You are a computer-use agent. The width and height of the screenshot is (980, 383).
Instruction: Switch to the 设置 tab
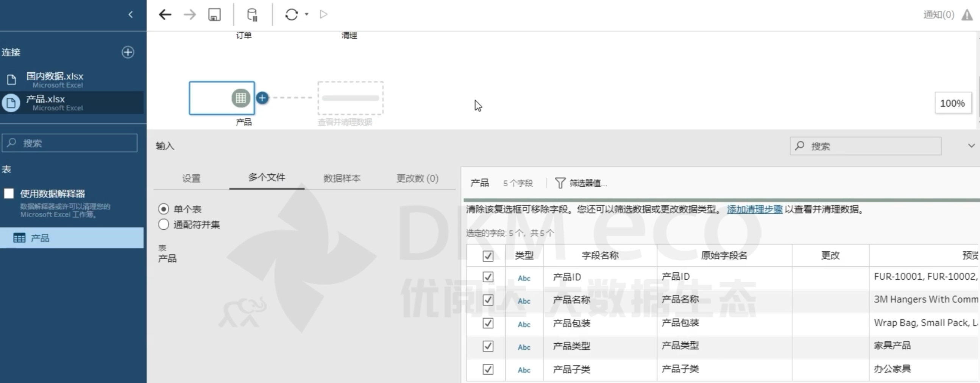191,178
